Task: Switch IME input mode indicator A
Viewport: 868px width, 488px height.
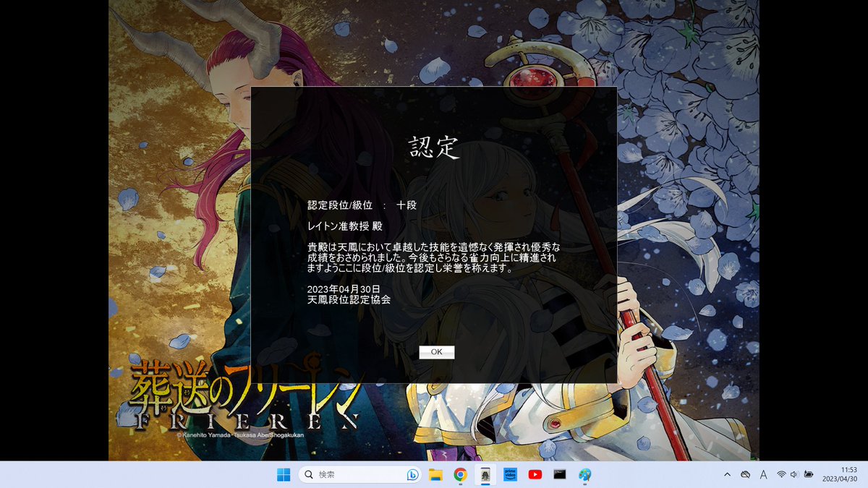Action: 764,474
